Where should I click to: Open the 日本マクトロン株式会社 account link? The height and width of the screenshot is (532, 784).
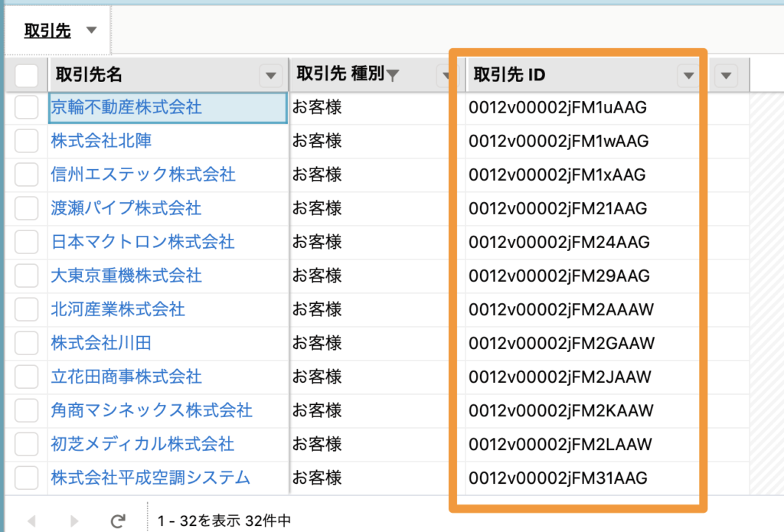pos(143,242)
